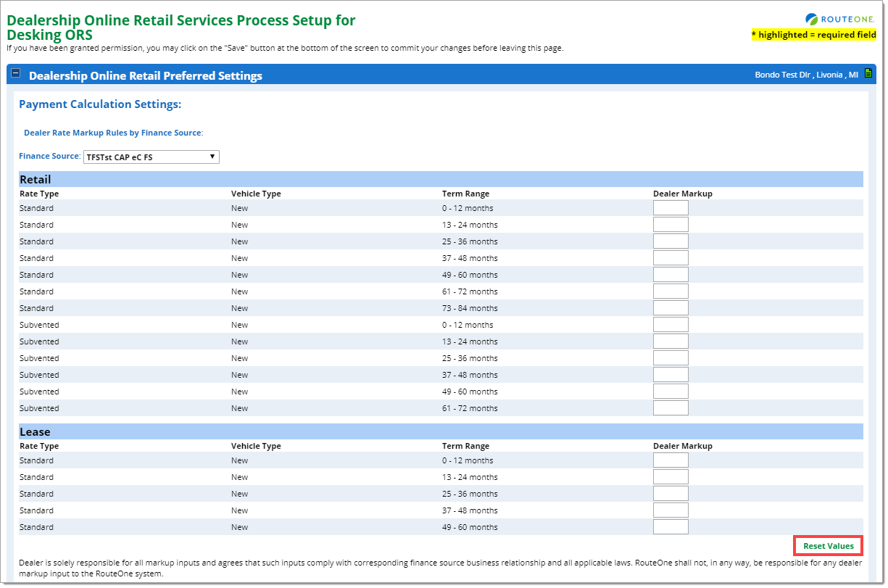Click Retail Standard 13 - 24 months markup field
The width and height of the screenshot is (888, 588).
click(670, 225)
